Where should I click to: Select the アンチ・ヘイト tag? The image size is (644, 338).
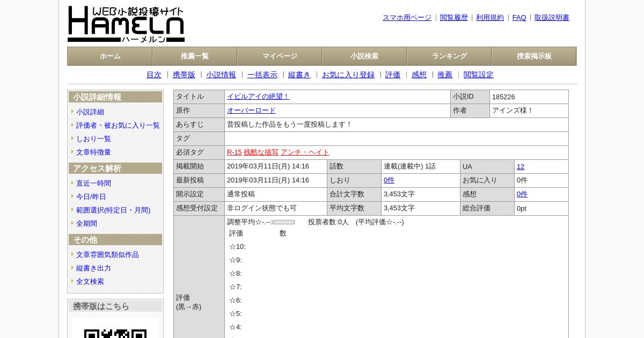pyautogui.click(x=305, y=152)
